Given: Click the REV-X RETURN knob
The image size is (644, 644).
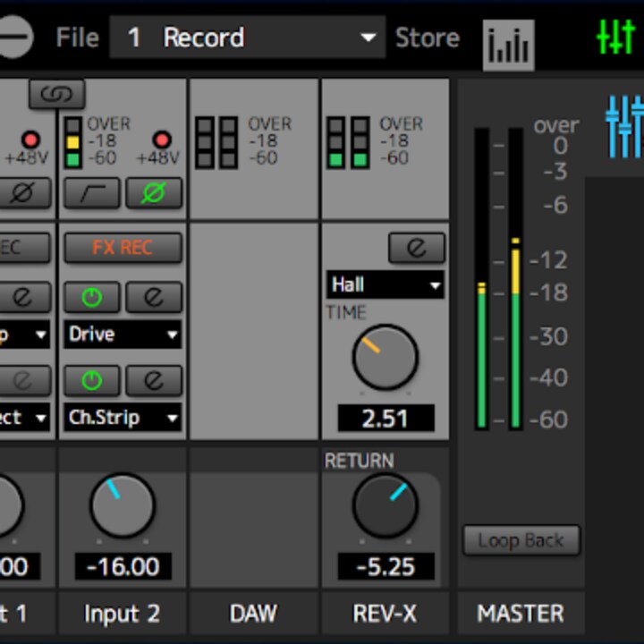Looking at the screenshot, I should point(385,505).
